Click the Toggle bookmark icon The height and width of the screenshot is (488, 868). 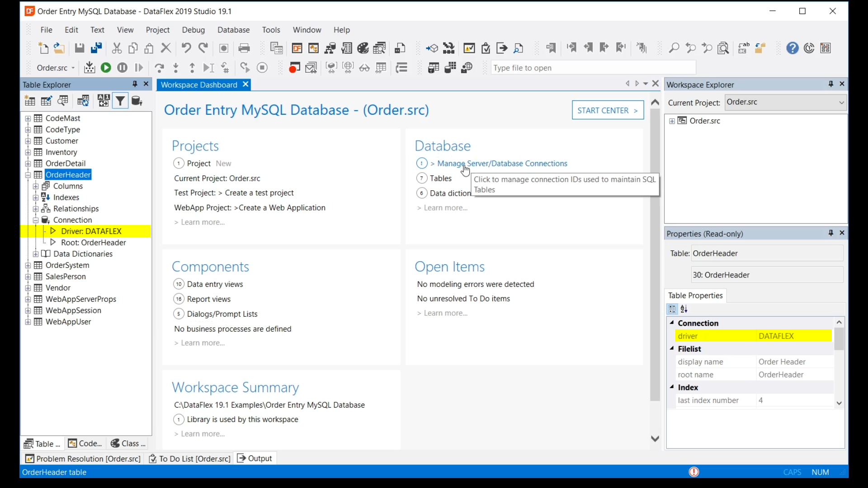[x=551, y=48]
